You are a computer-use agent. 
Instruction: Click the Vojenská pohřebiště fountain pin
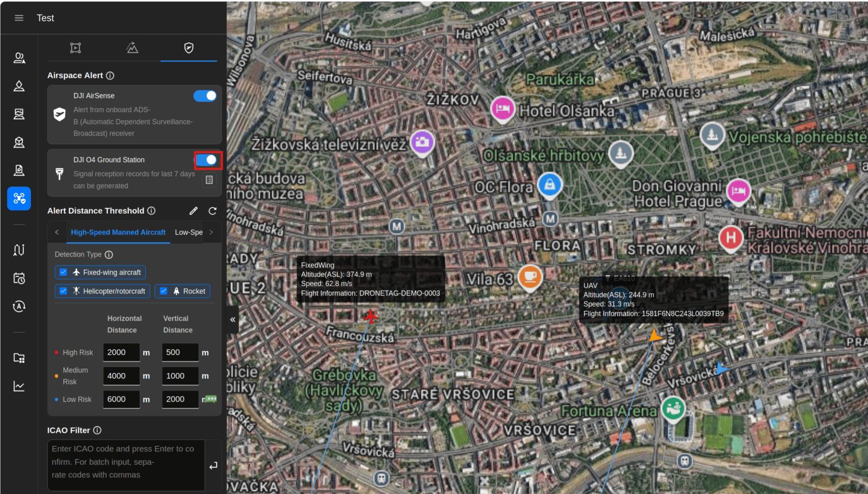click(713, 135)
